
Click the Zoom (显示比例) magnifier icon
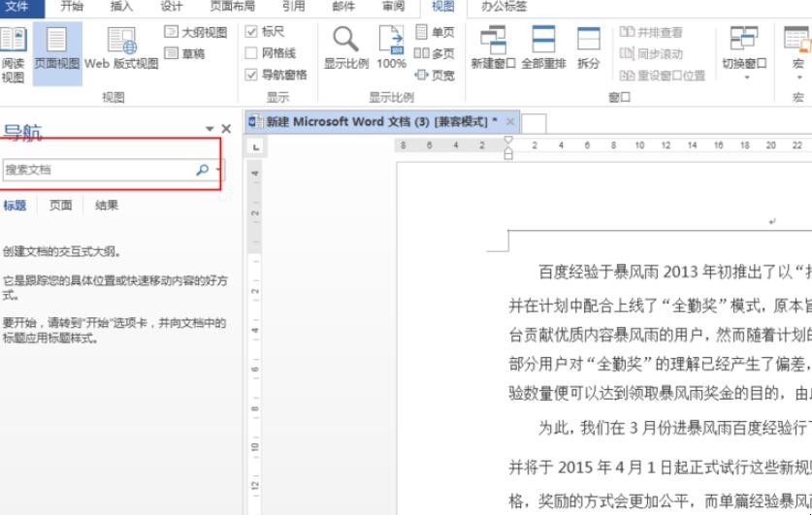click(346, 47)
